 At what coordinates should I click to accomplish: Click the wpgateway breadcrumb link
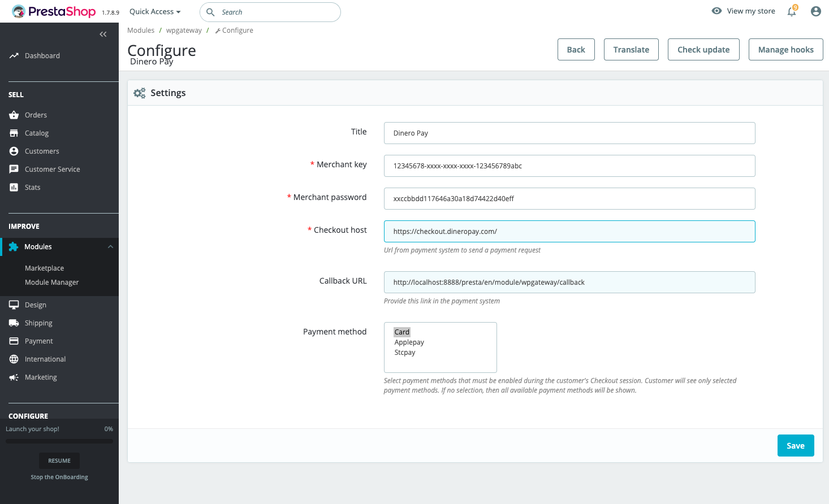184,31
